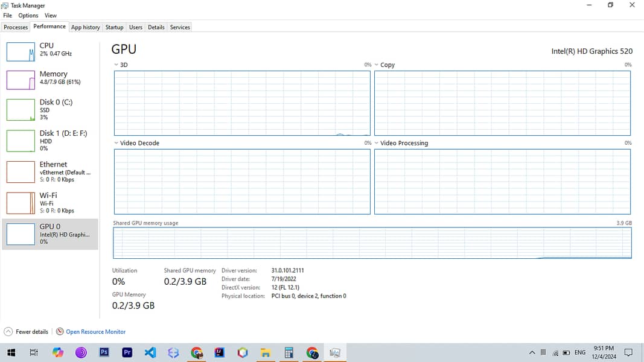This screenshot has height=362, width=644.
Task: Open the 3D engine graph dropdown
Action: 116,65
